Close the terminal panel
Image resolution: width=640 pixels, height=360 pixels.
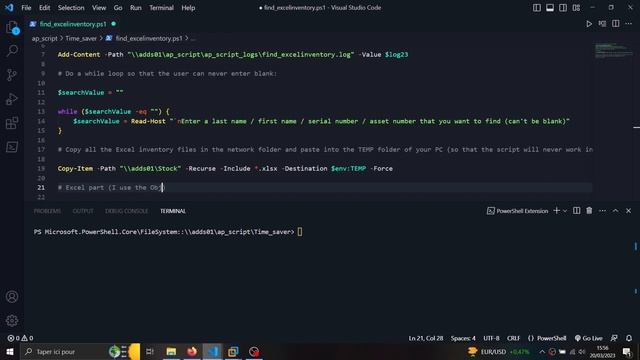point(629,211)
